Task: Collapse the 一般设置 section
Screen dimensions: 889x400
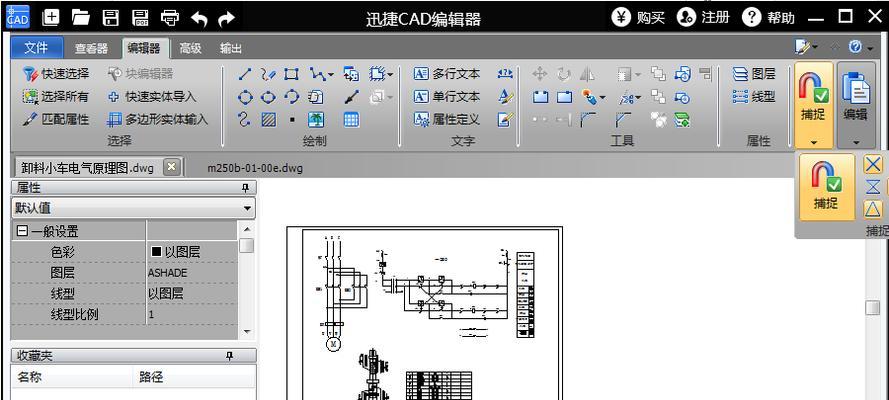Action: point(22,231)
